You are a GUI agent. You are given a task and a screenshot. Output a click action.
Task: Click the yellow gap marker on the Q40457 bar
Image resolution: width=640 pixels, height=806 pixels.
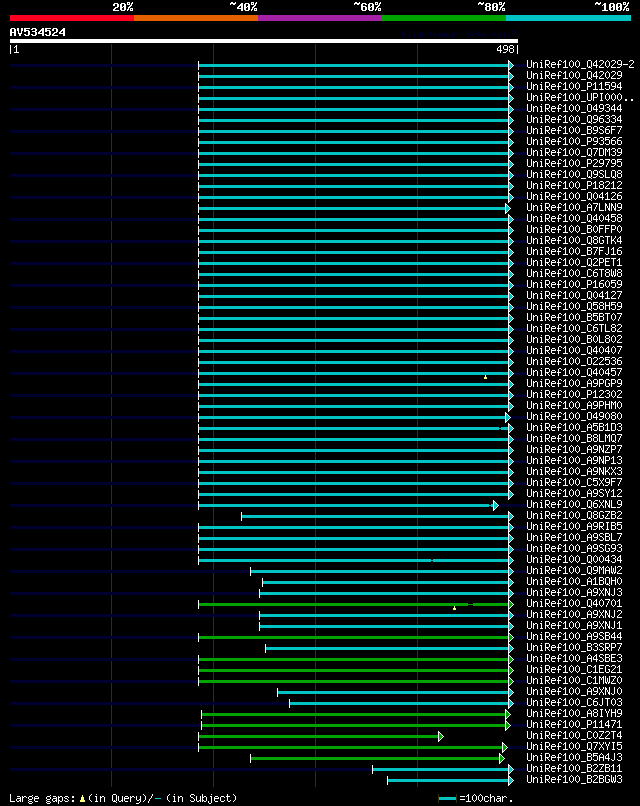[x=485, y=377]
